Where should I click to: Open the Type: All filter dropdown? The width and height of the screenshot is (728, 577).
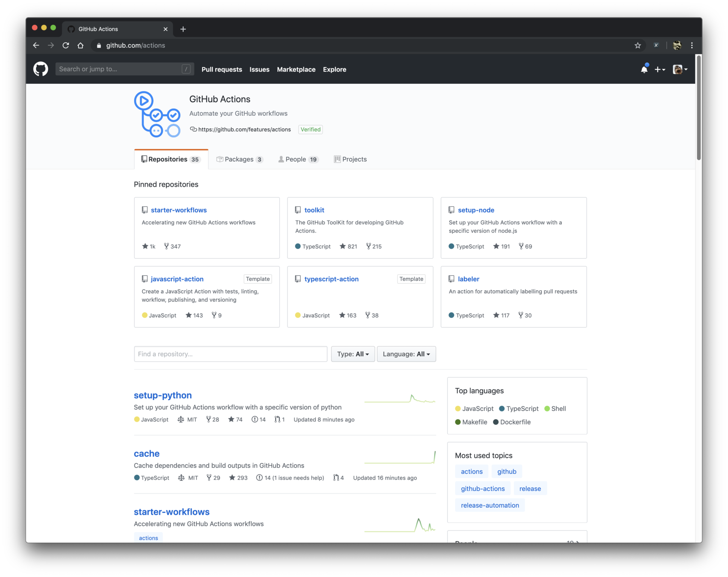tap(353, 354)
